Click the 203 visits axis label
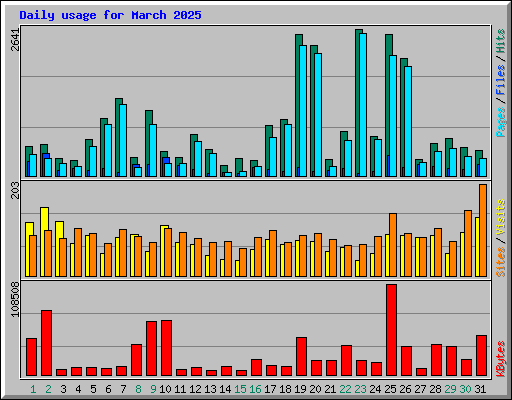 pyautogui.click(x=15, y=190)
